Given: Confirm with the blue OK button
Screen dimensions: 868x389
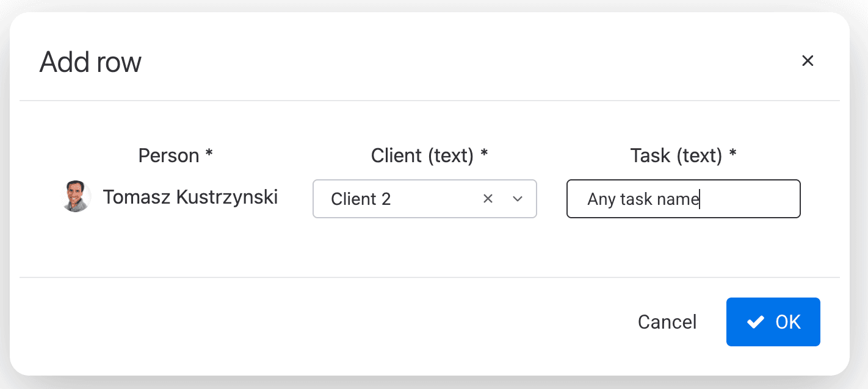Looking at the screenshot, I should (x=773, y=322).
